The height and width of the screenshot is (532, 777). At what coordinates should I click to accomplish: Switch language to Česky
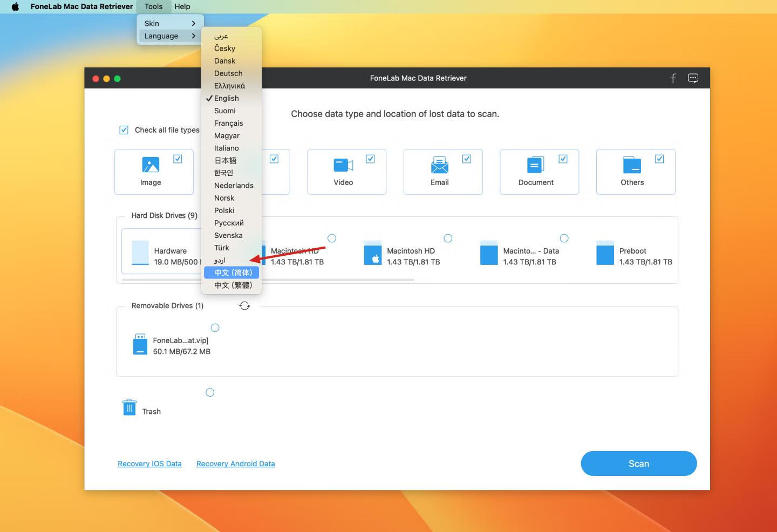pyautogui.click(x=231, y=48)
